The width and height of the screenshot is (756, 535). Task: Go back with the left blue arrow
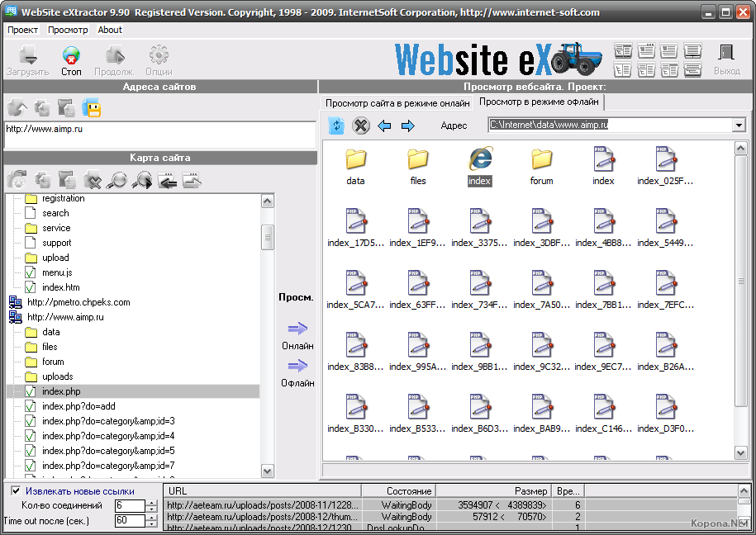tap(384, 126)
